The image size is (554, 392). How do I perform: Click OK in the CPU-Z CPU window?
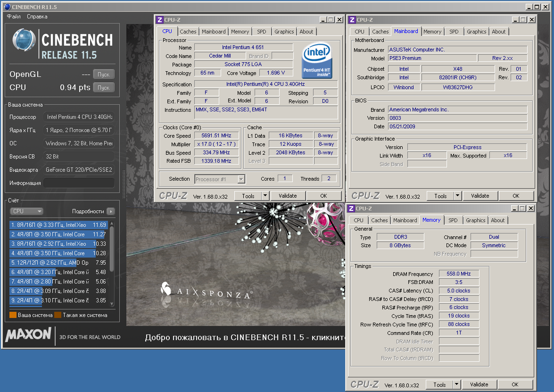coord(323,196)
